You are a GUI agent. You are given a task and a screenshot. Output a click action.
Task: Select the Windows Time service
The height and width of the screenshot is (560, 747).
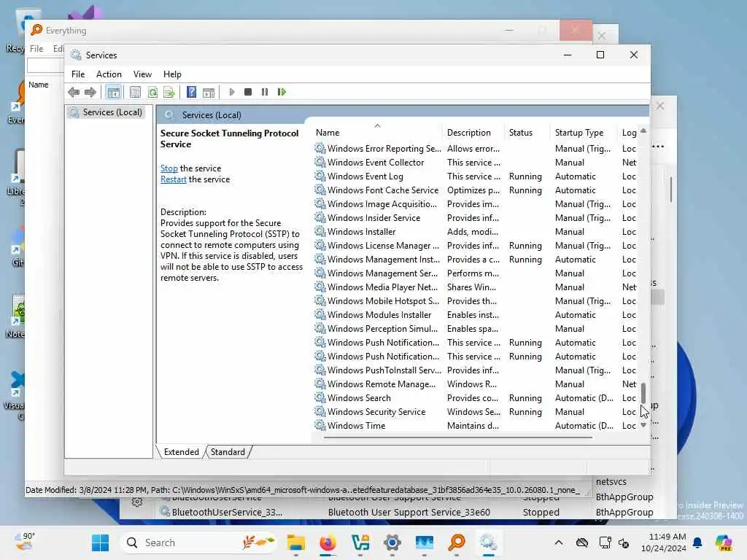tap(475, 426)
